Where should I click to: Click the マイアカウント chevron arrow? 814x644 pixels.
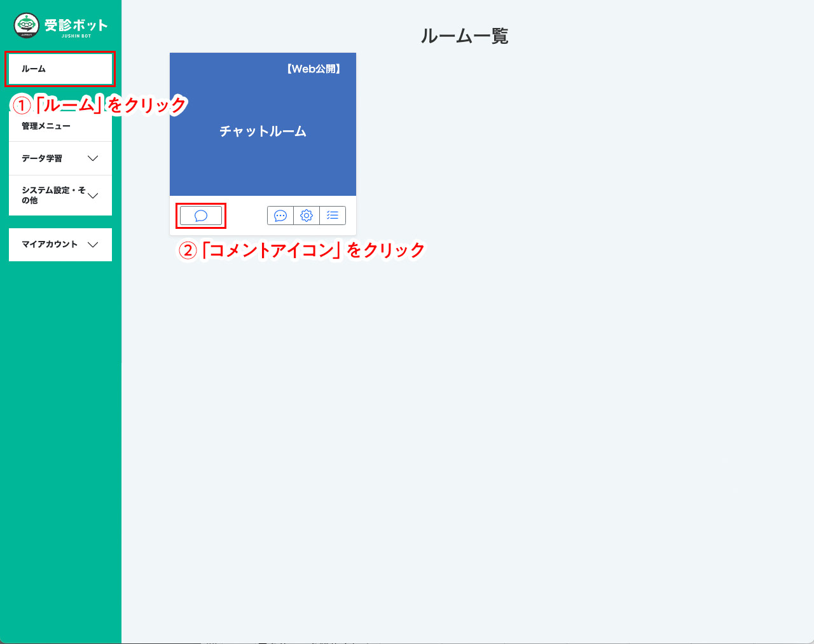point(93,245)
